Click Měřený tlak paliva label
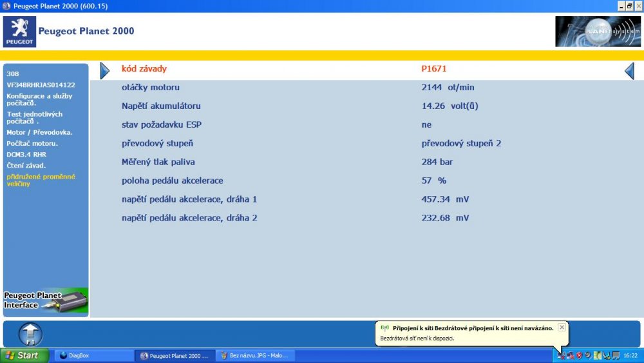The height and width of the screenshot is (363, 644). [158, 162]
